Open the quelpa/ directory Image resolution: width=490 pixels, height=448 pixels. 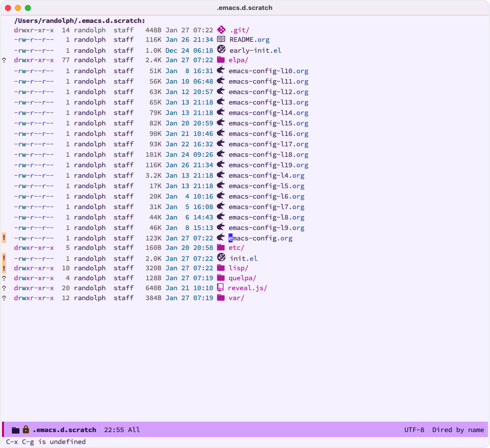[x=242, y=278]
